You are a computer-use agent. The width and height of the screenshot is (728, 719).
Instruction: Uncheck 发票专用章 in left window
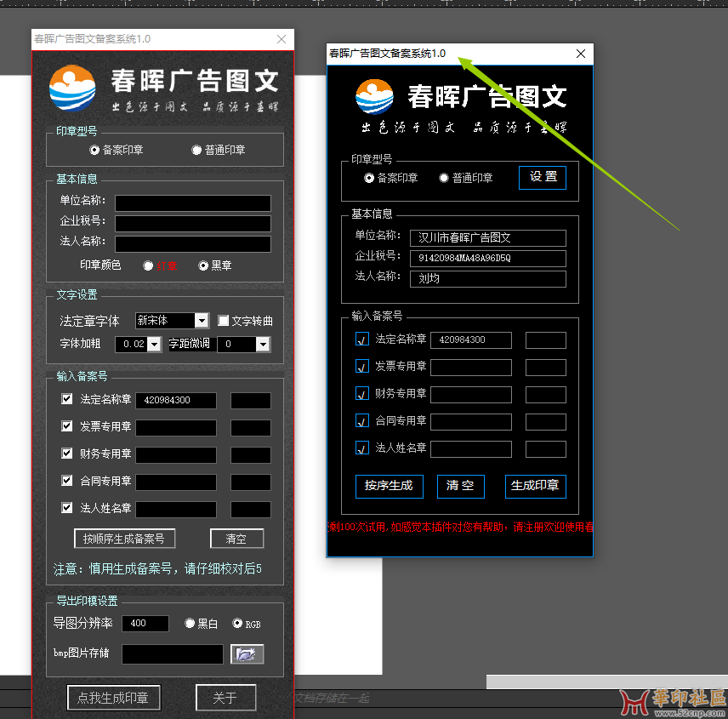coord(67,426)
